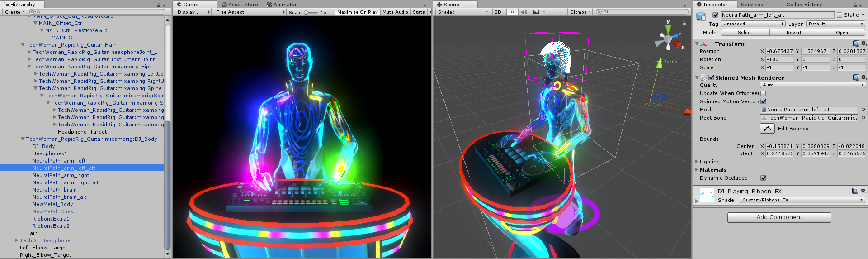Viewport: 868px width, 259px height.
Task: Open the Hierarchy Create menu
Action: [x=14, y=12]
